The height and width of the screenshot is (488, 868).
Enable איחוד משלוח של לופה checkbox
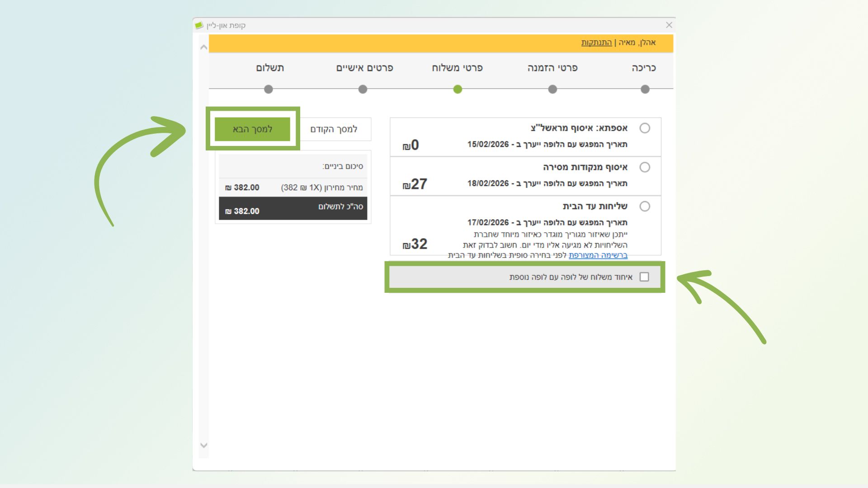644,277
